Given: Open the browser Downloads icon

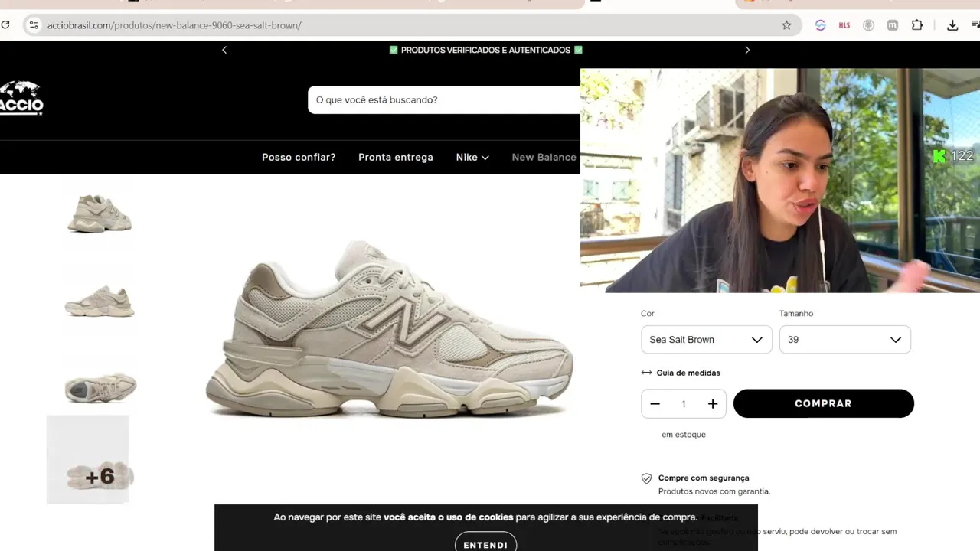Looking at the screenshot, I should point(952,25).
